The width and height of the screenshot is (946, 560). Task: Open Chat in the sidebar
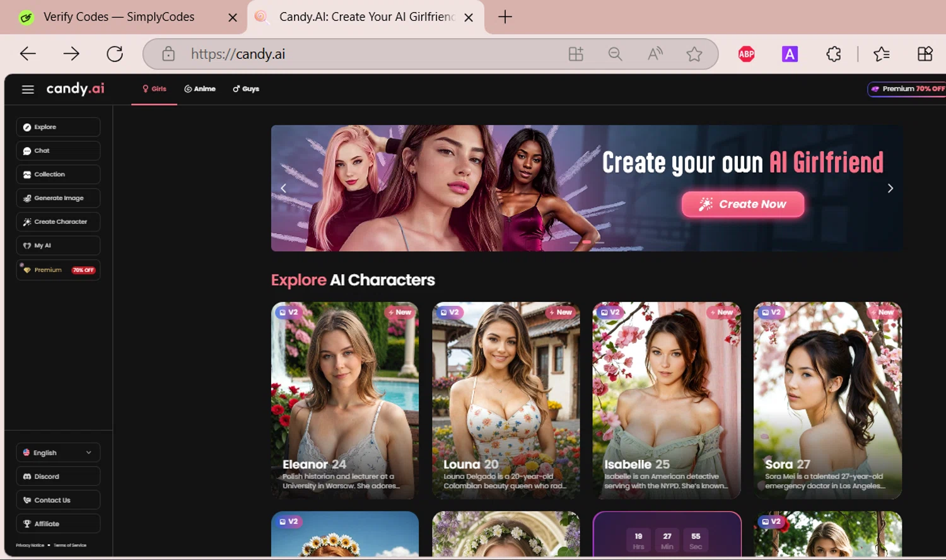tap(58, 151)
